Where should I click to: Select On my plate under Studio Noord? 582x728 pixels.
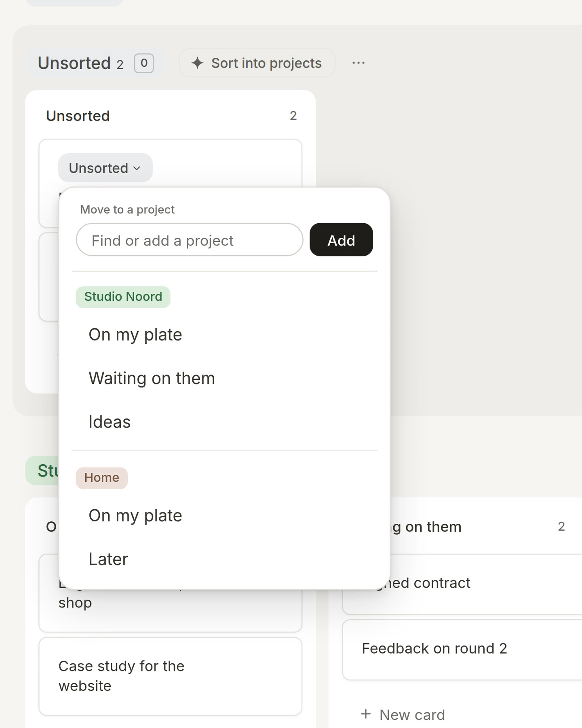coord(224,335)
